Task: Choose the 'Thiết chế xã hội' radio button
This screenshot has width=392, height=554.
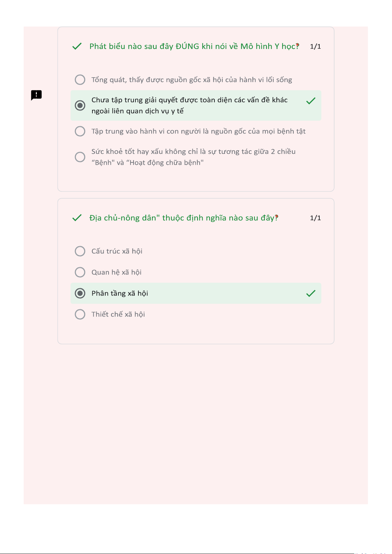Action: [80, 314]
